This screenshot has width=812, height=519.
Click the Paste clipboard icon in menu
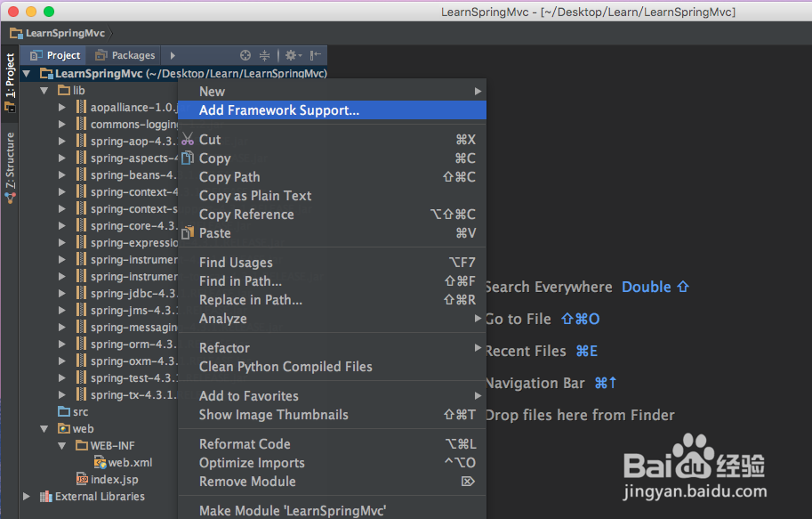(188, 233)
